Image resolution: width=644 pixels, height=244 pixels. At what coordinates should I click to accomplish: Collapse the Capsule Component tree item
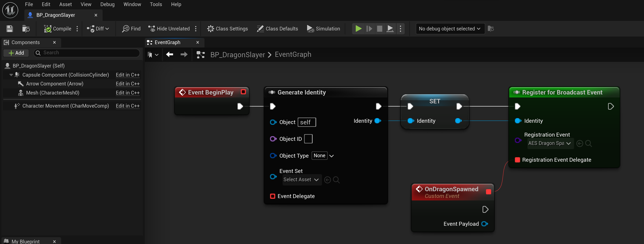(11, 75)
